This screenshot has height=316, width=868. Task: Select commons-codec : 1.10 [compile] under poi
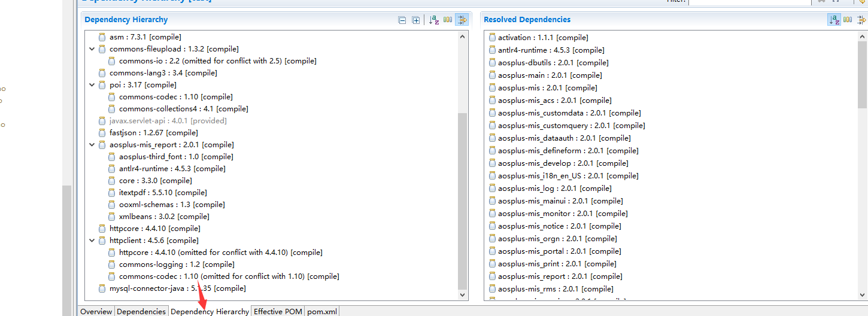click(x=176, y=97)
